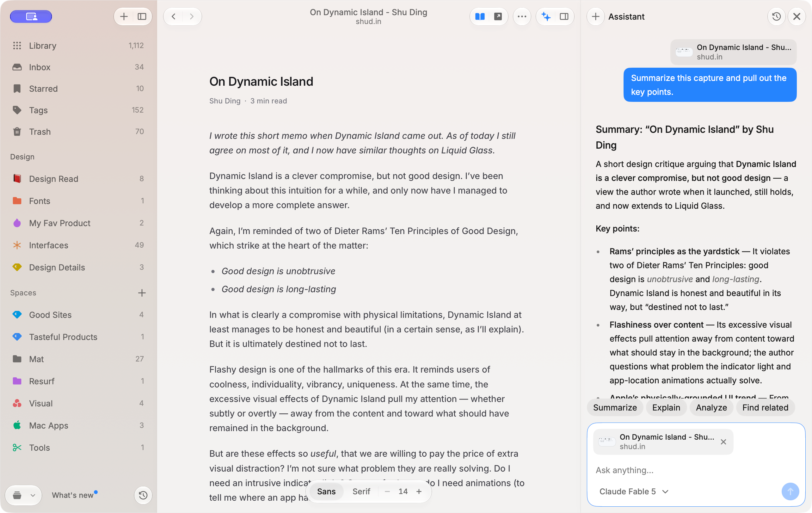Click the Shu Ding author name
Image resolution: width=812 pixels, height=513 pixels.
pyautogui.click(x=225, y=101)
